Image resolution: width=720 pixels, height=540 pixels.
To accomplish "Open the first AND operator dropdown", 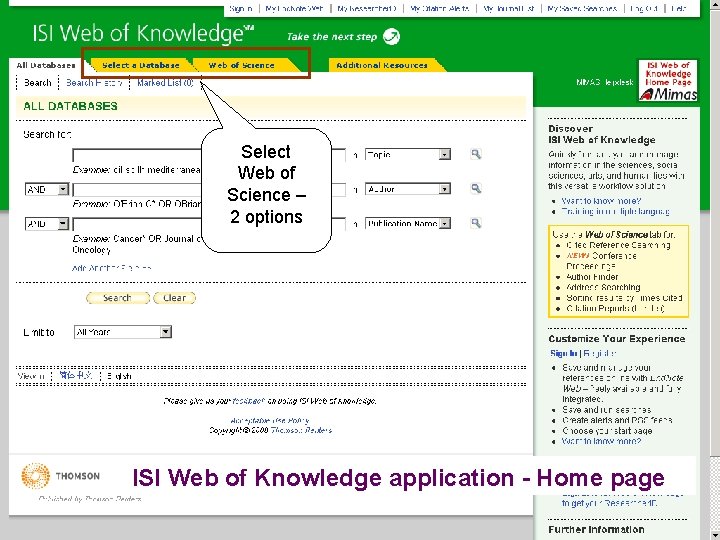I will 63,189.
